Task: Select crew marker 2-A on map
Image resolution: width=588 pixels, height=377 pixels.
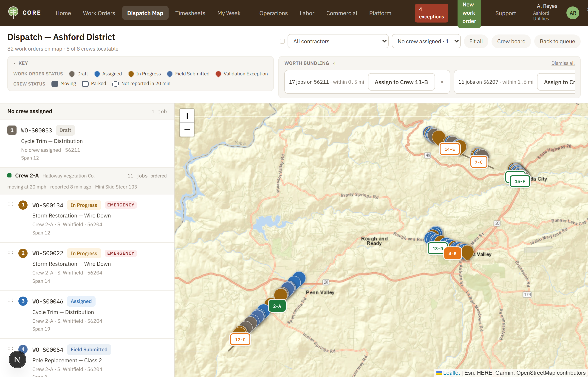Action: pyautogui.click(x=277, y=306)
